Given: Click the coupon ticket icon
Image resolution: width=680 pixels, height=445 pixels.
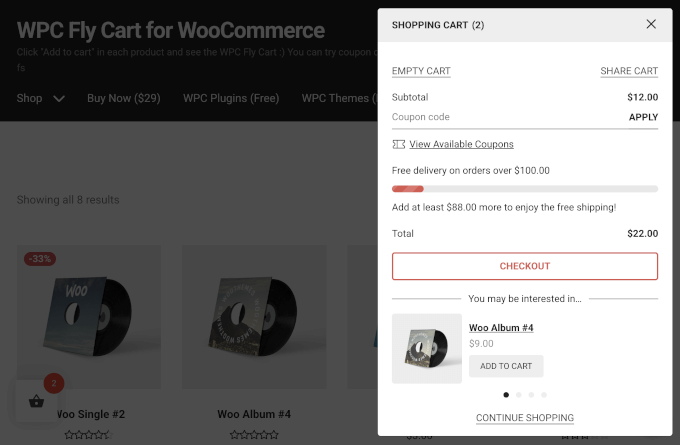Looking at the screenshot, I should 399,144.
